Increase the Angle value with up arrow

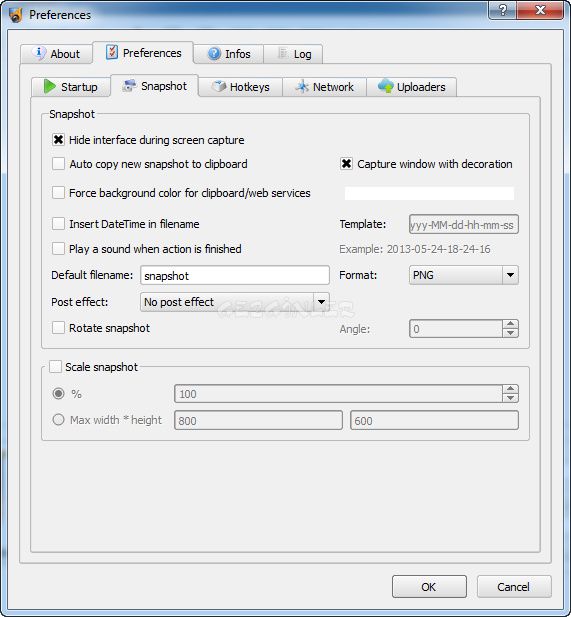pyautogui.click(x=510, y=324)
